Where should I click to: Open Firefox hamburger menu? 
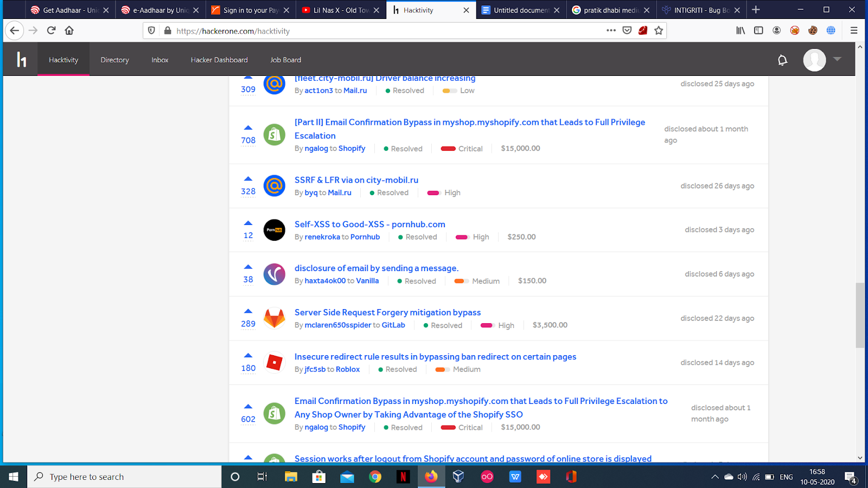[x=854, y=30]
